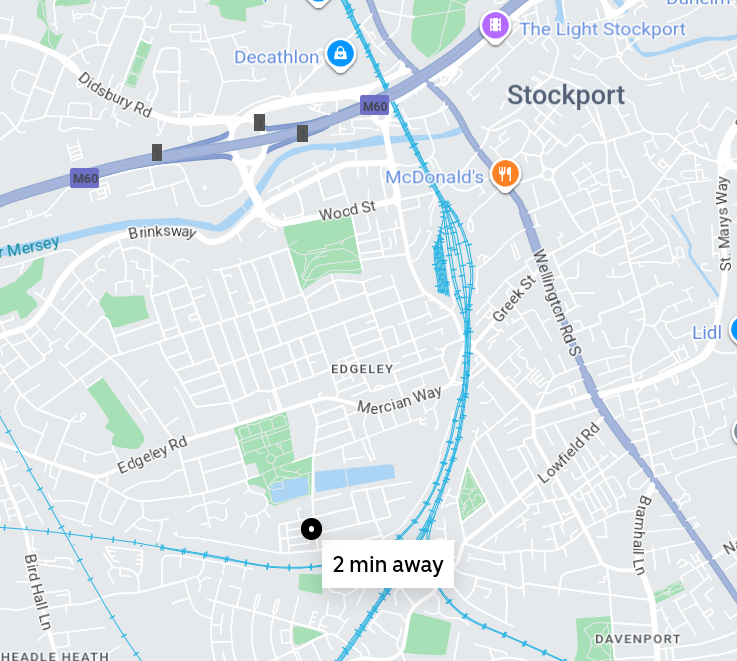Click the Didsbury Rd street label

(115, 94)
